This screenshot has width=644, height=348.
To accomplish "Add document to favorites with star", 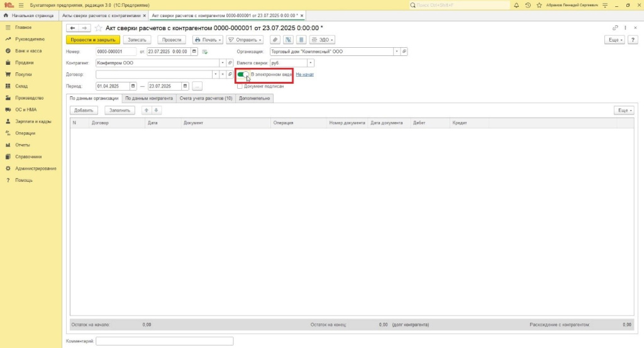I will 98,28.
